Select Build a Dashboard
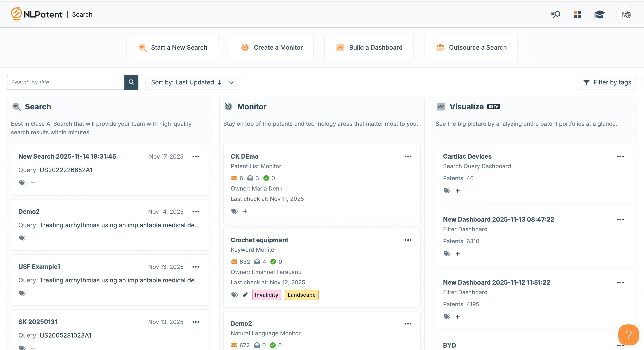644x350 pixels. 369,47
